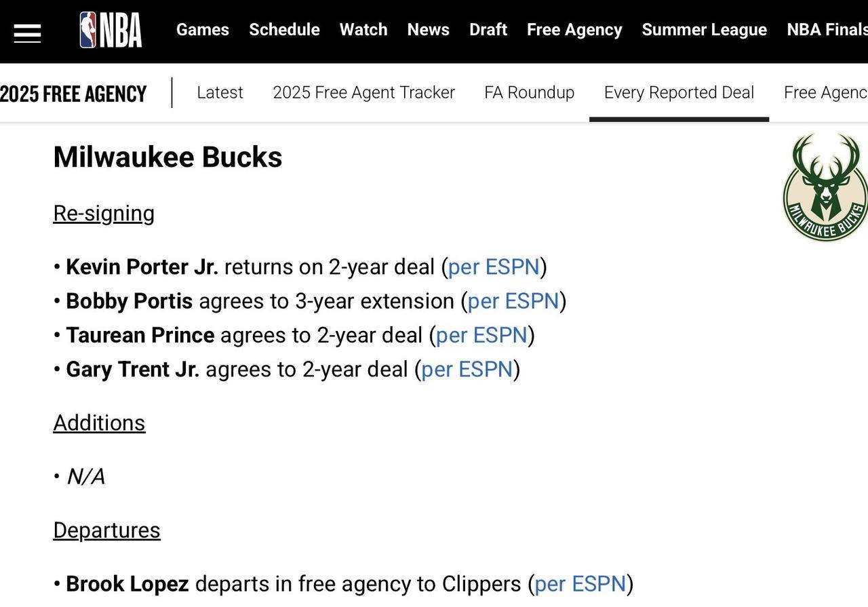Select Draft in the top navigation

[488, 30]
